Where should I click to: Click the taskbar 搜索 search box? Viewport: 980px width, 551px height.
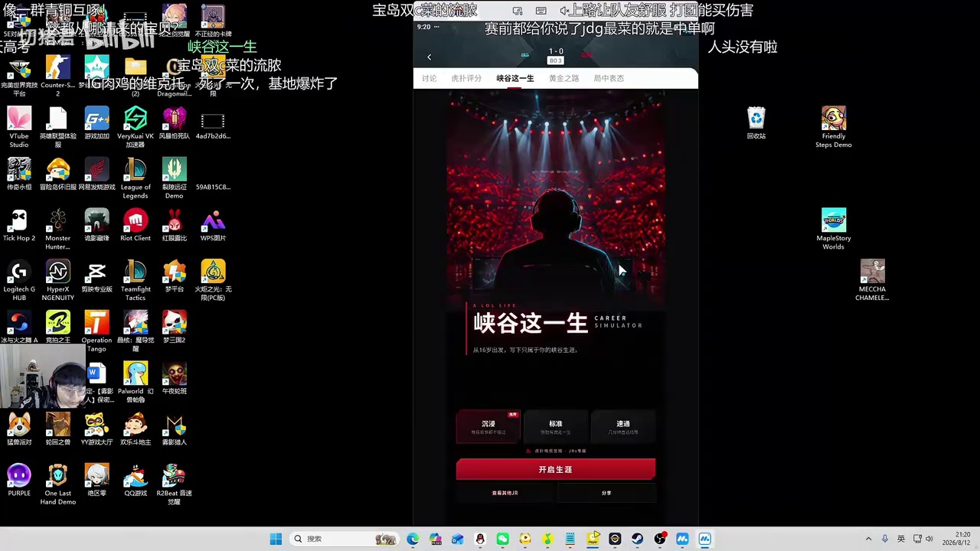(345, 539)
